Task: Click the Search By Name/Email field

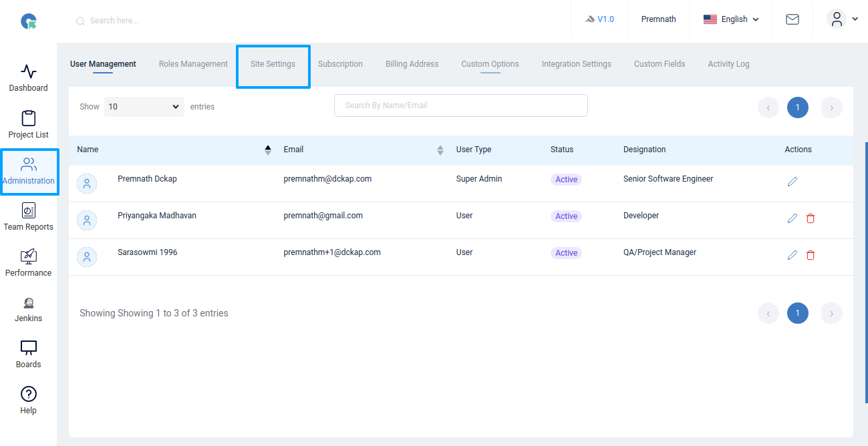Action: coord(460,105)
